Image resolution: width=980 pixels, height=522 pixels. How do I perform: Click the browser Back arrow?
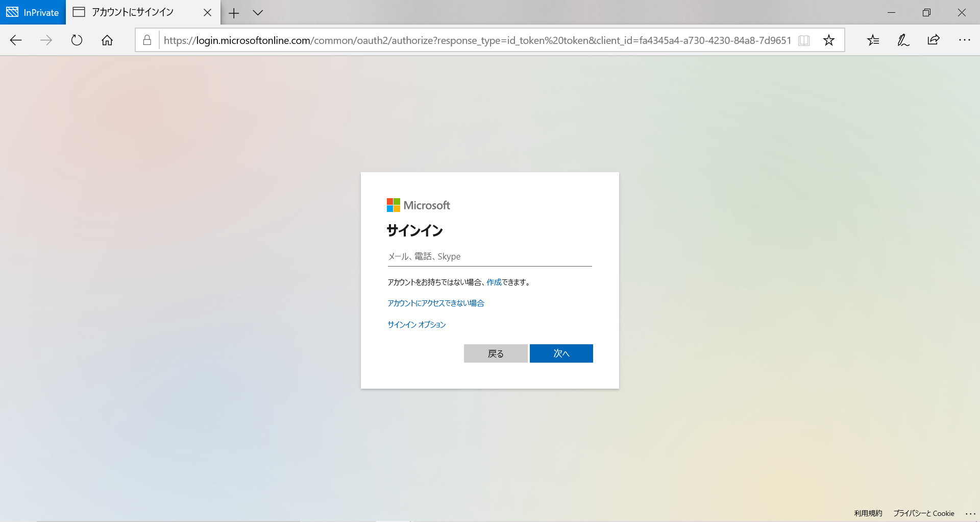tap(16, 40)
